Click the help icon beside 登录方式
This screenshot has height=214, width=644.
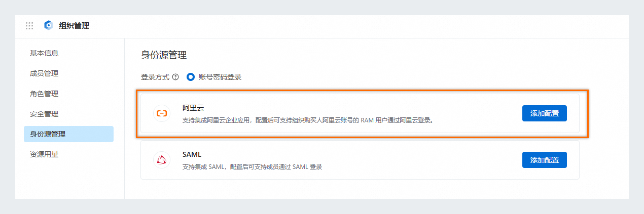pos(175,77)
